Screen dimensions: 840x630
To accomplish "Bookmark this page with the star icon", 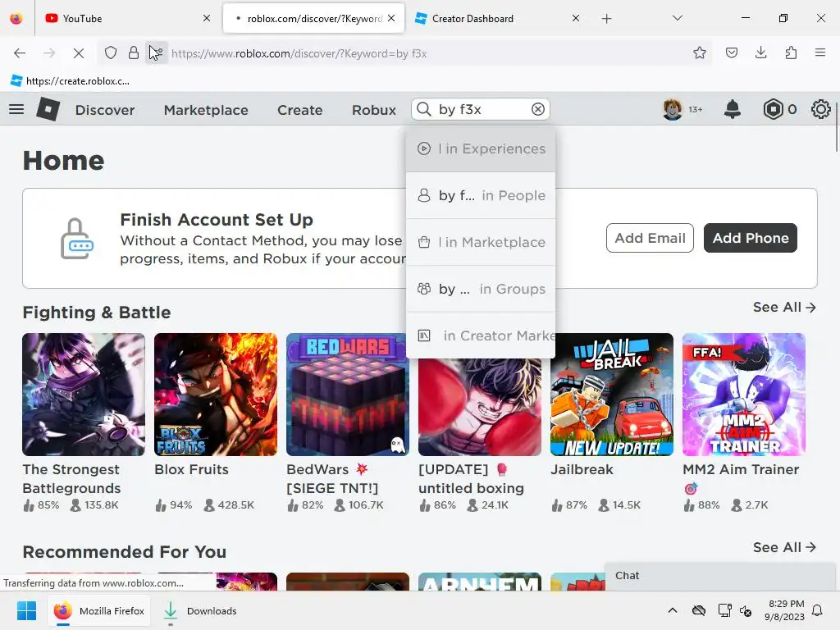I will click(x=699, y=52).
